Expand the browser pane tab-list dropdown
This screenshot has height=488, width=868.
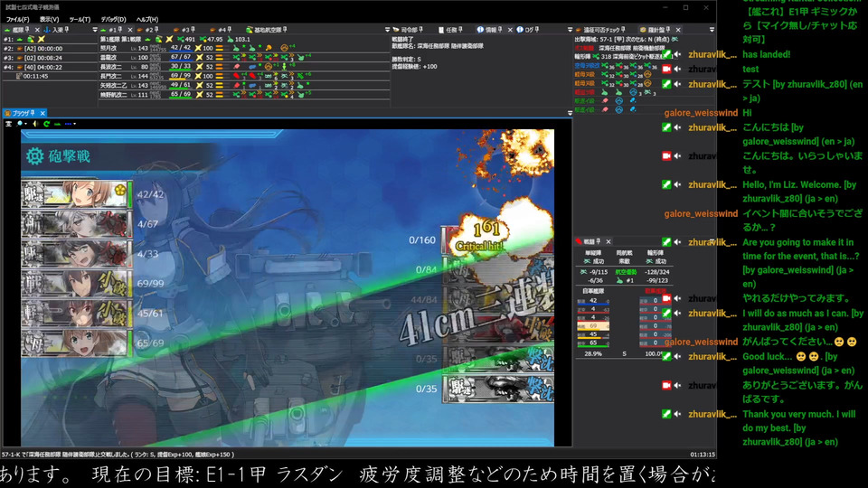pyautogui.click(x=570, y=113)
